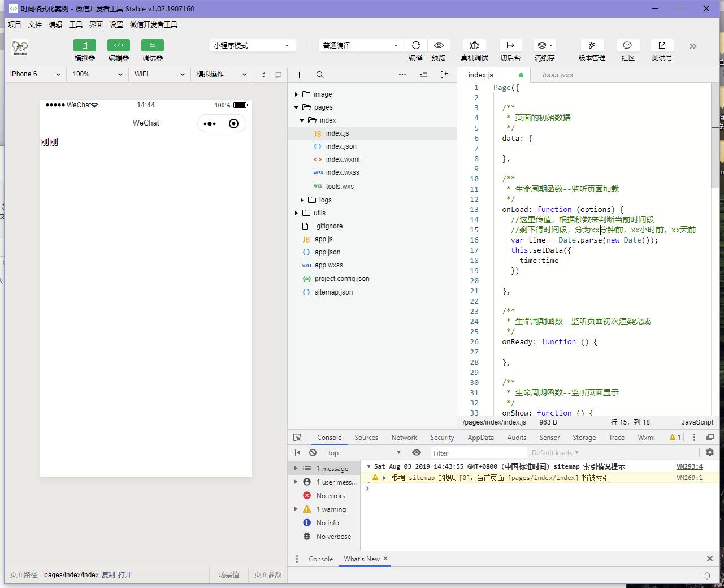The image size is (724, 588).
Task: Search files using the magnifier icon
Action: 320,75
